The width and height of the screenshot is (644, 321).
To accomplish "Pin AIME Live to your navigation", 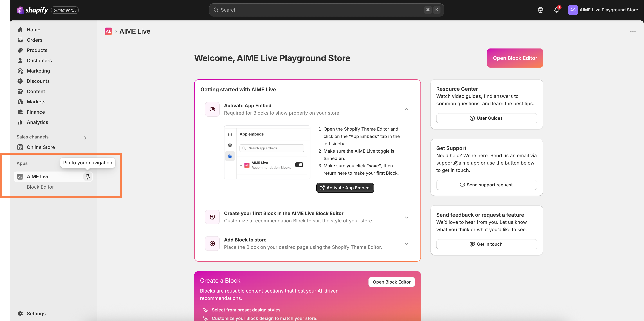I will [88, 177].
